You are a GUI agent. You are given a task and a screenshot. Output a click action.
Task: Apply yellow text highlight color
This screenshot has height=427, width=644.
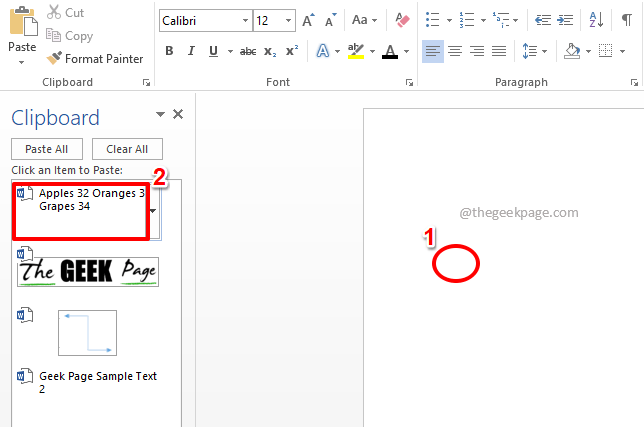(x=354, y=51)
